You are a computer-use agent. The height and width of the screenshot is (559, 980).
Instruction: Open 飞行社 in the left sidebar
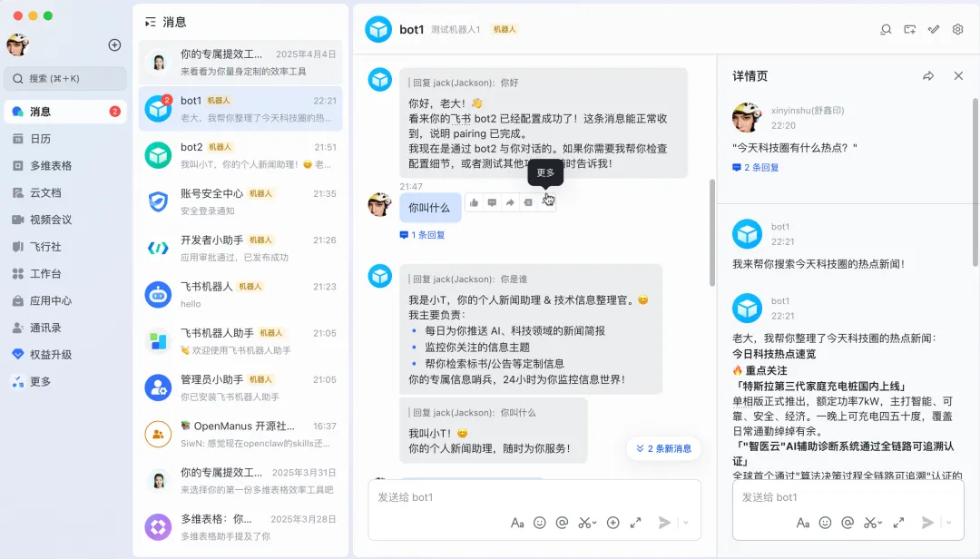click(x=65, y=246)
